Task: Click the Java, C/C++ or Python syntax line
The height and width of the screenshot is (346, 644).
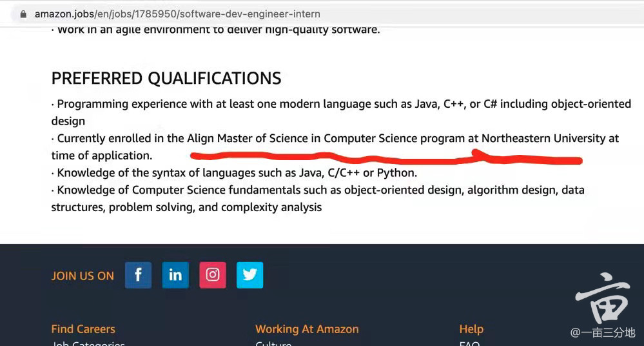Action: (234, 173)
